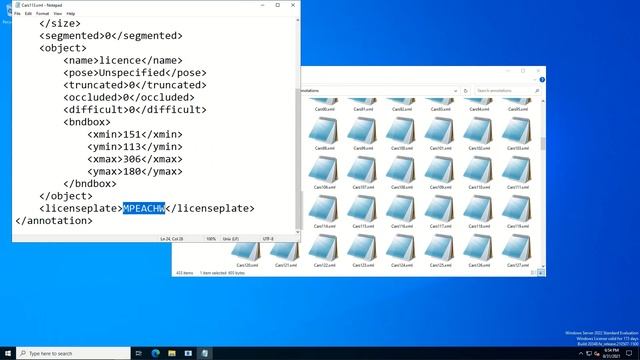Open Notepad Edit menu
The width and height of the screenshot is (640, 360).
tap(28, 13)
